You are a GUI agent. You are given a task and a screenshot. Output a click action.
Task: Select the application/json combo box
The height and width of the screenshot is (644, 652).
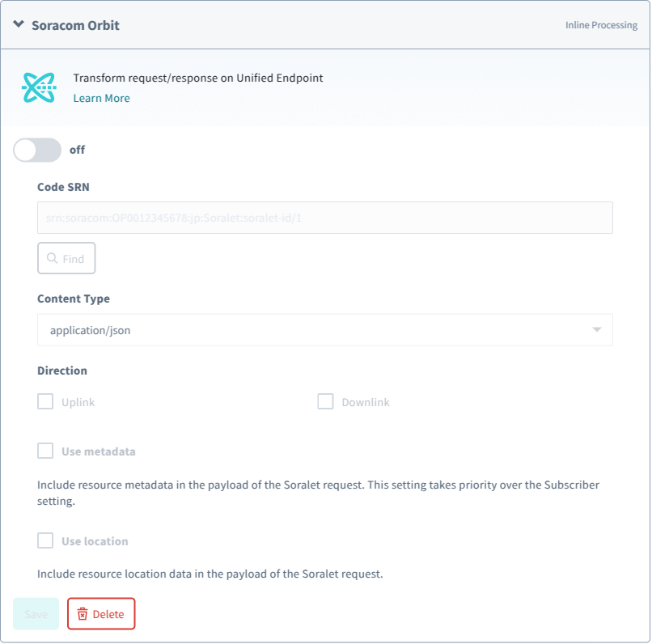coord(324,330)
